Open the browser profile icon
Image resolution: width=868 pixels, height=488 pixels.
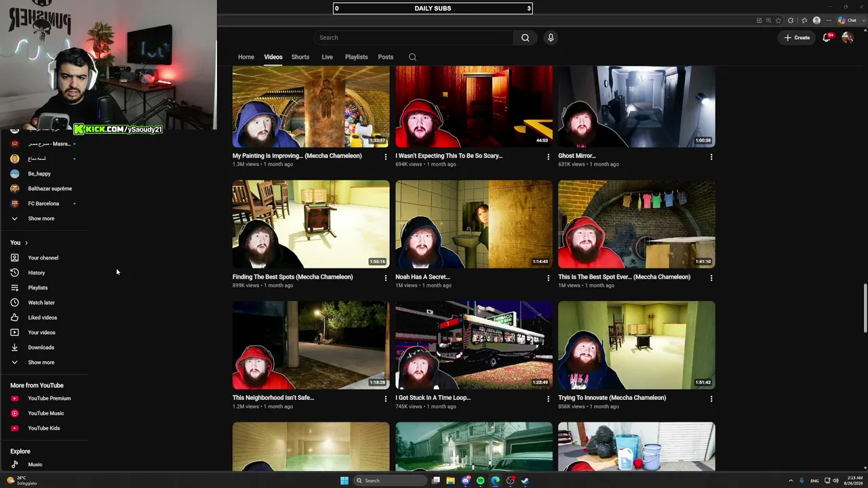pos(816,20)
